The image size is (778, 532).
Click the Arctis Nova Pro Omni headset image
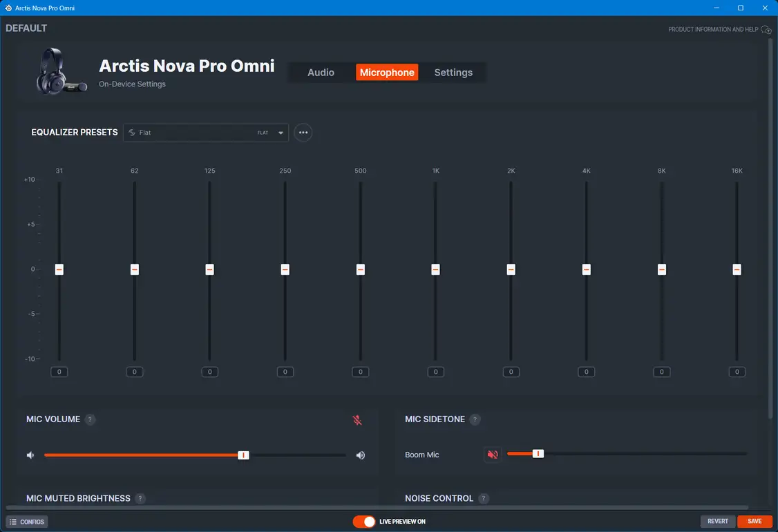pyautogui.click(x=61, y=71)
